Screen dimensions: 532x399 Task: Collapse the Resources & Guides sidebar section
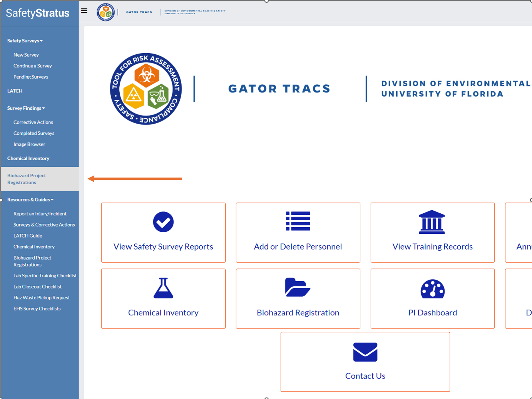pos(30,199)
